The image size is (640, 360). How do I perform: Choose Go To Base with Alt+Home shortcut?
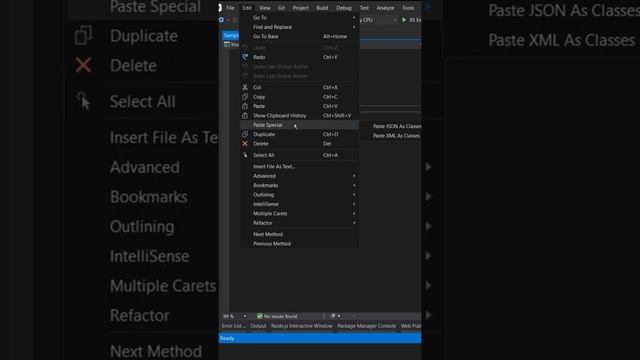click(300, 36)
